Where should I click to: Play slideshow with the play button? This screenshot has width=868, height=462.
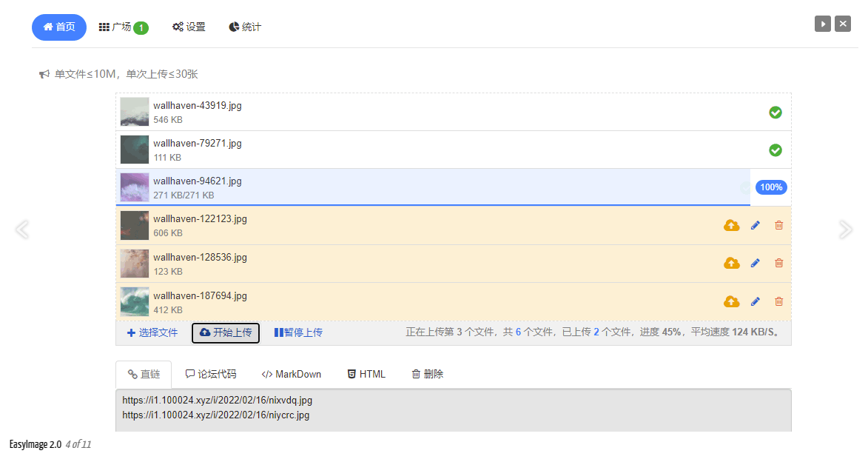pyautogui.click(x=823, y=24)
